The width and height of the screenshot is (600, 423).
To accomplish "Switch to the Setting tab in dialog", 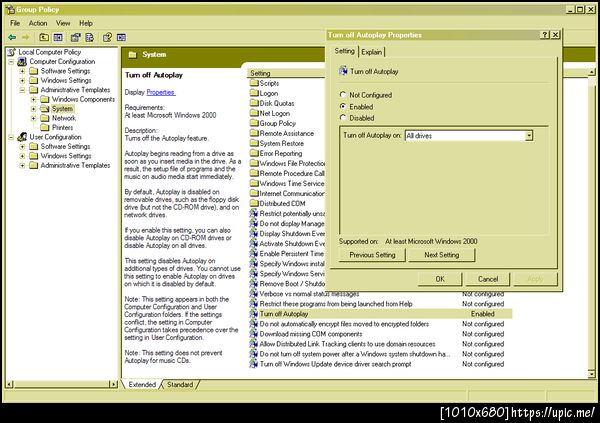I will tap(344, 51).
